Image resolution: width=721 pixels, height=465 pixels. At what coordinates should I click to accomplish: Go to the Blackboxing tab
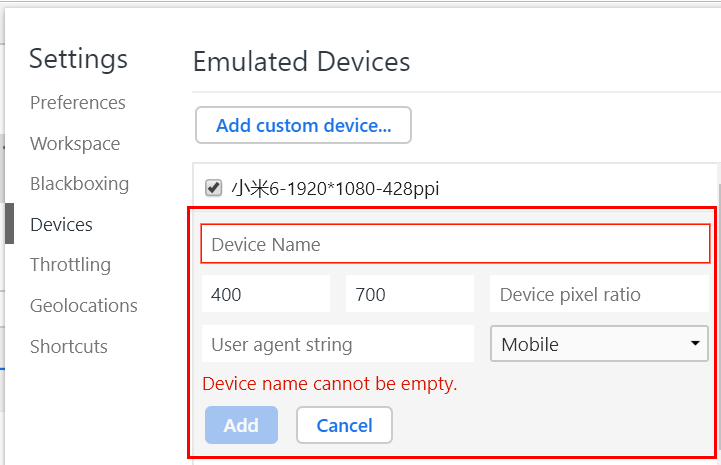(80, 184)
